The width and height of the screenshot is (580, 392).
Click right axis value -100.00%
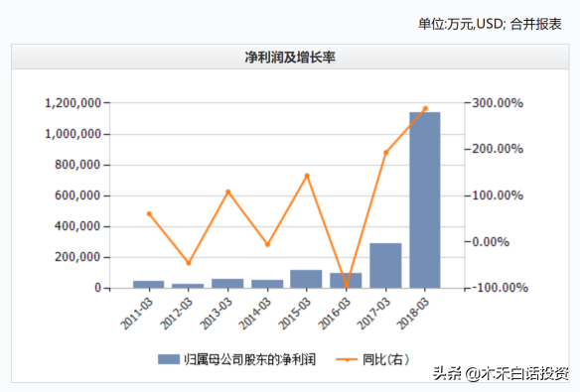coord(501,288)
